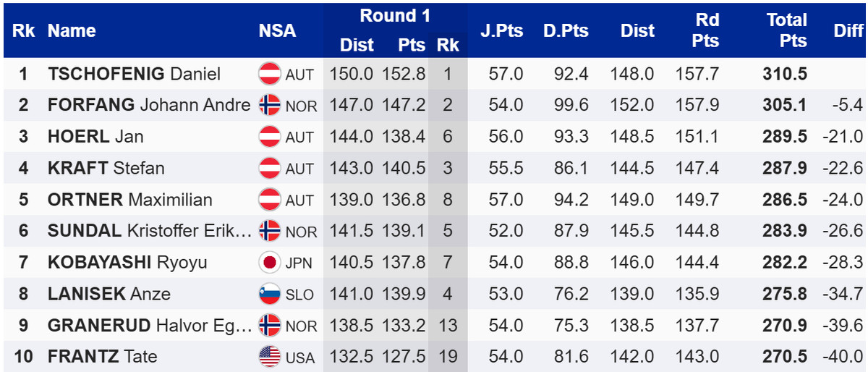Open KOBAYASHI Ryoyu athlete link
This screenshot has width=868, height=372.
(127, 263)
